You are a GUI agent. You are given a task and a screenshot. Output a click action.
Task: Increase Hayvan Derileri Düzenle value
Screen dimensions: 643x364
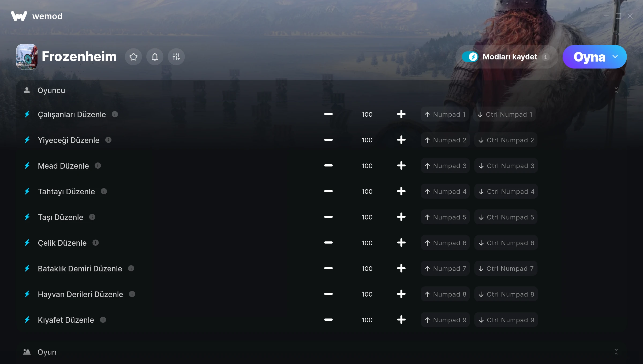[401, 294]
